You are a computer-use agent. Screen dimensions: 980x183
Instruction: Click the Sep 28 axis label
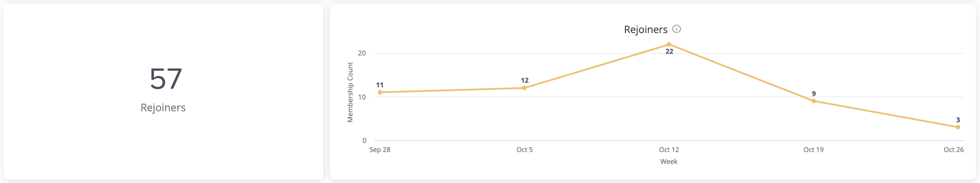(x=380, y=150)
